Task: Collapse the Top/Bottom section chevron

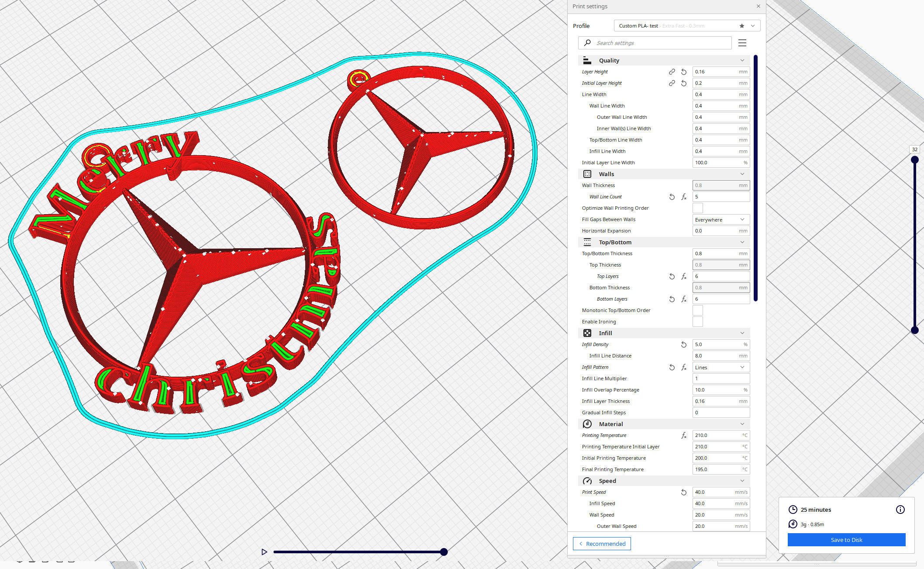Action: [x=742, y=242]
